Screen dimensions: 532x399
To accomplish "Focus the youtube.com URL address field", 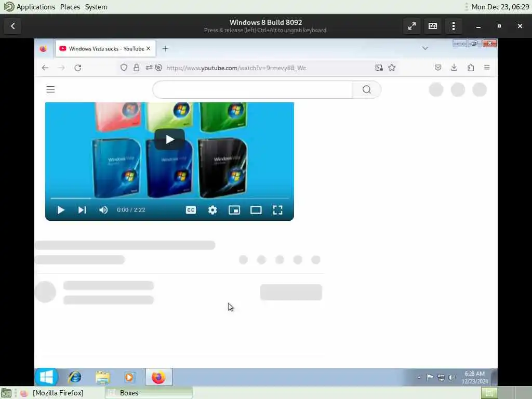I will coord(236,68).
